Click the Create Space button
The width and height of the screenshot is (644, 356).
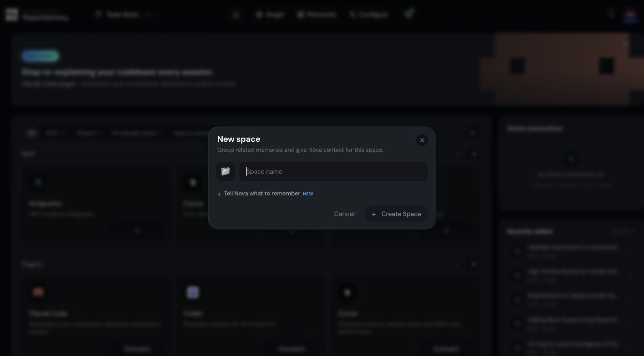pyautogui.click(x=396, y=214)
